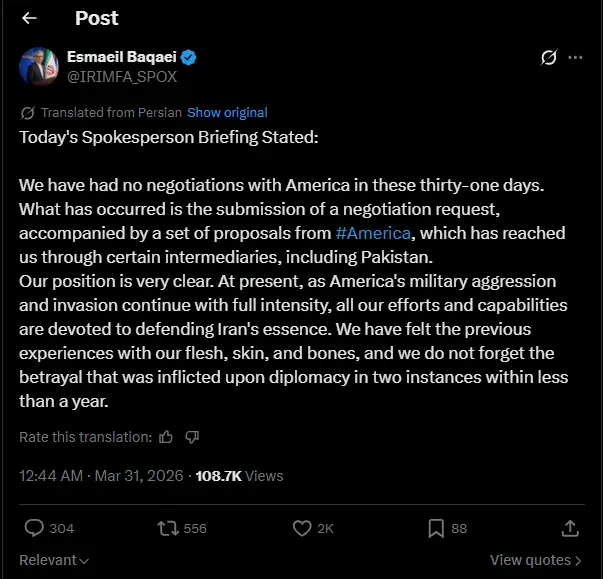Click the reply icon with 304
The width and height of the screenshot is (603, 579).
[x=34, y=527]
